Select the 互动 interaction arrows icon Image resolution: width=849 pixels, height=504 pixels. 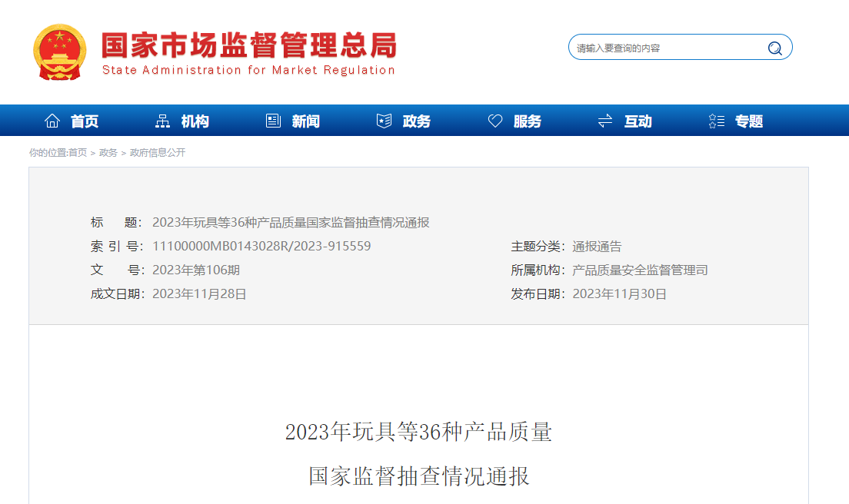606,120
